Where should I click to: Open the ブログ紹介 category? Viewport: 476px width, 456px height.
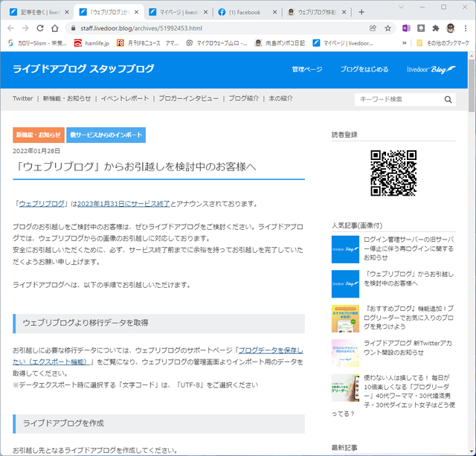pyautogui.click(x=243, y=98)
